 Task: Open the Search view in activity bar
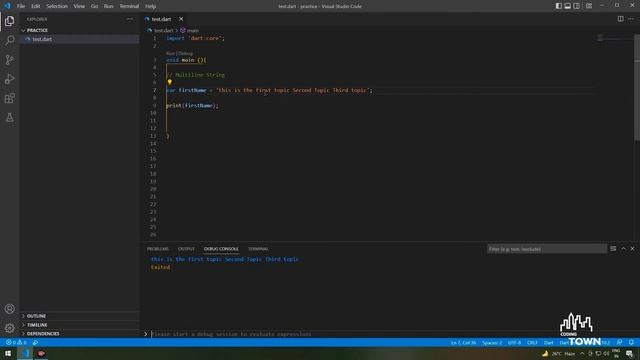(9, 40)
